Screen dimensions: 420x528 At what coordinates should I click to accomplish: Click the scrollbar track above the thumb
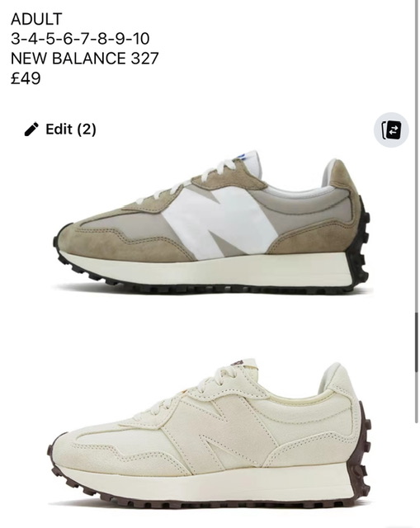pos(417,156)
